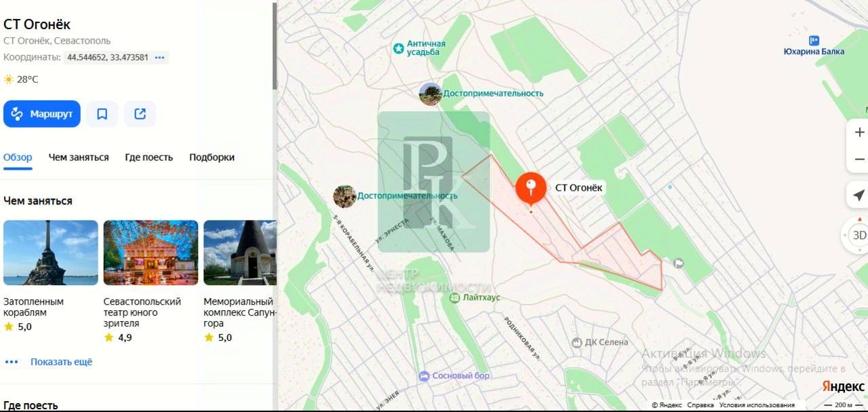Image resolution: width=868 pixels, height=412 pixels.
Task: Click the СТ Огонёк label beside the pin
Action: pyautogui.click(x=578, y=188)
